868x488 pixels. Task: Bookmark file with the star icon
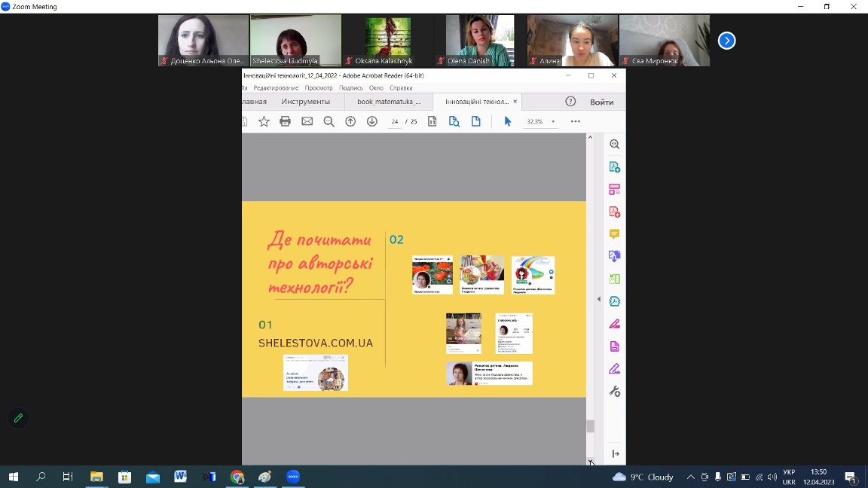click(x=264, y=121)
